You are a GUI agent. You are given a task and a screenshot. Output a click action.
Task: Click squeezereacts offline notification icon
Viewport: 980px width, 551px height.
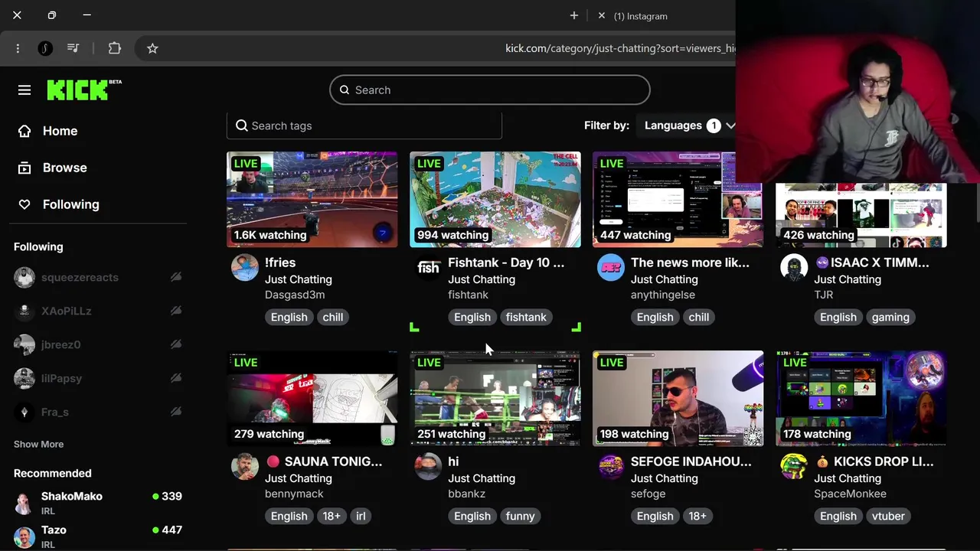click(x=176, y=277)
